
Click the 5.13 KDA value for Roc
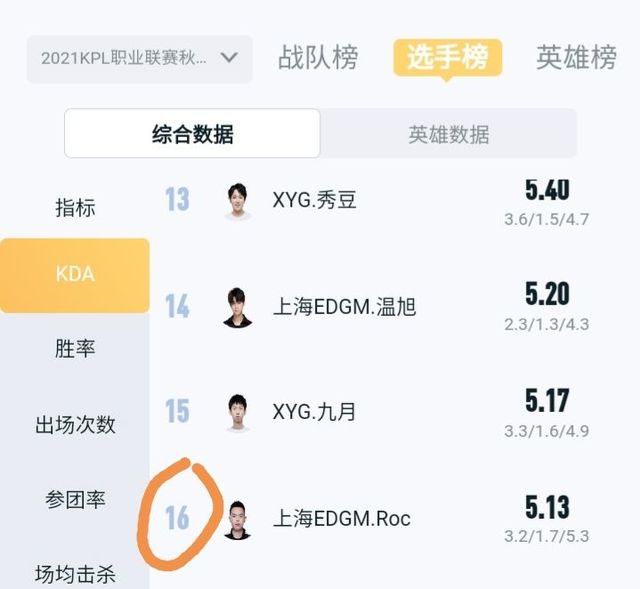[x=547, y=506]
